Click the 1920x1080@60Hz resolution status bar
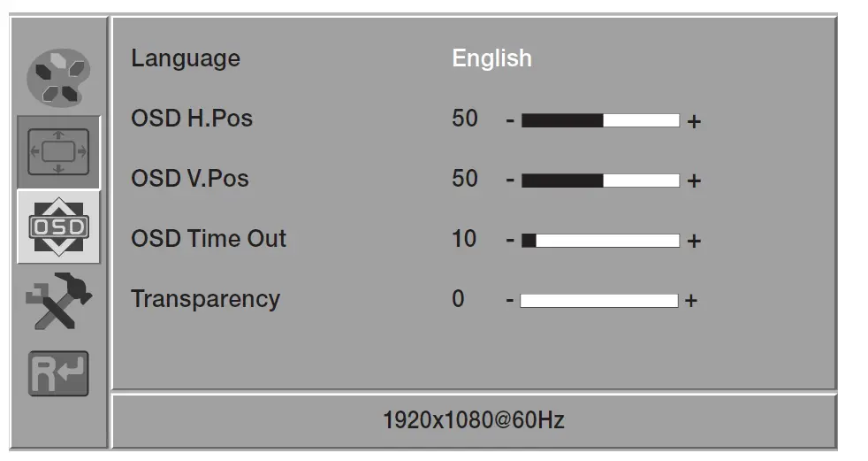This screenshot has height=461, width=868. click(474, 420)
